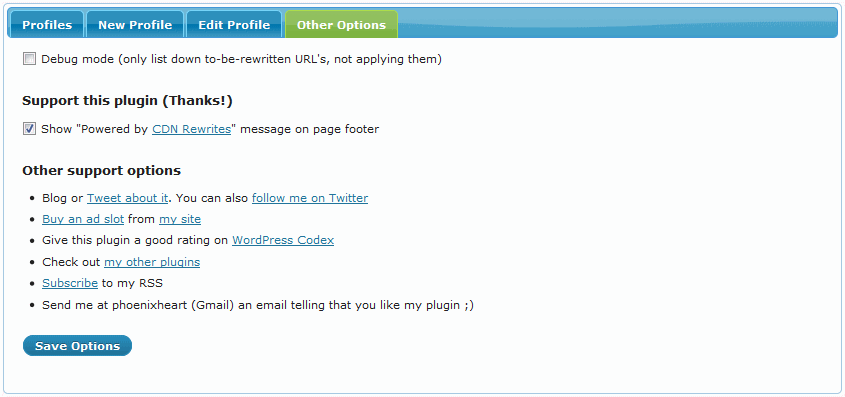
Task: Follow the Buy an ad slot link
Action: click(x=83, y=219)
